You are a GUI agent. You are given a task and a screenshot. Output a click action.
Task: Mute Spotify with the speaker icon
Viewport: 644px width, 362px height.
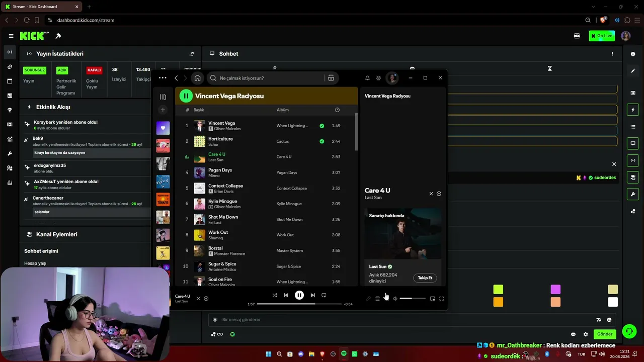point(395,299)
